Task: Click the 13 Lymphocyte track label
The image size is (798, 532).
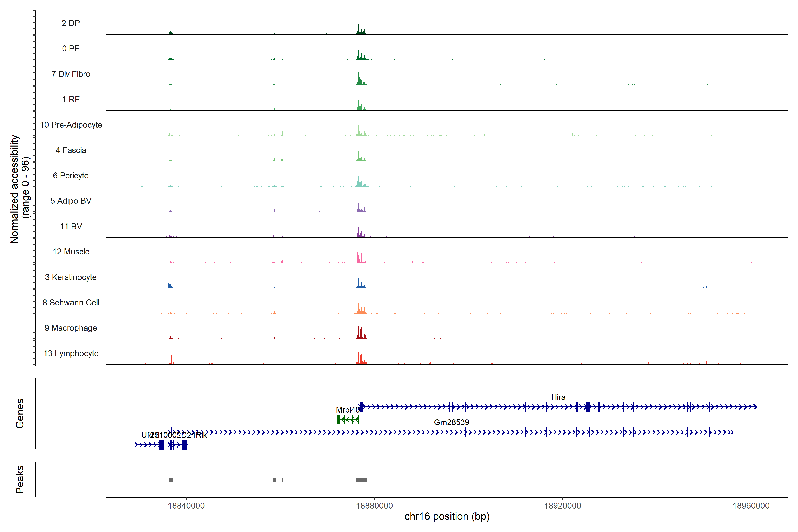Action: pyautogui.click(x=71, y=353)
